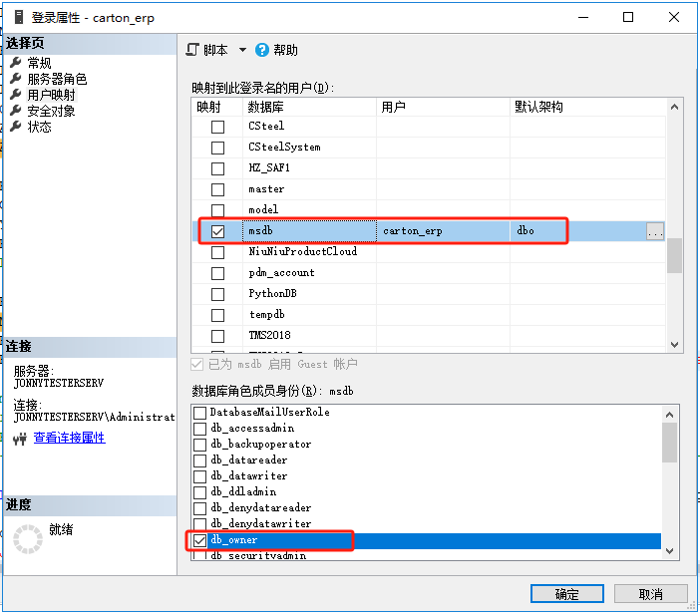Check the TMS2018 mapping checkbox
700x614 pixels.
(217, 336)
